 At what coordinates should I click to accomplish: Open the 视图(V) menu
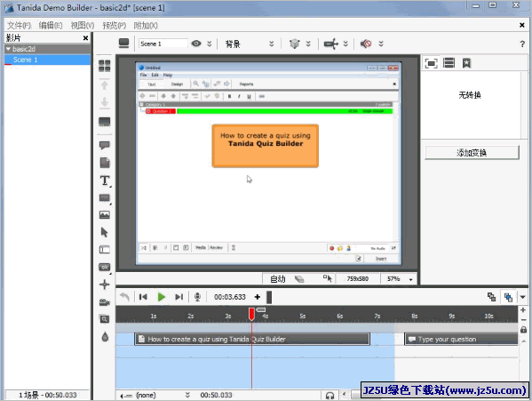pos(83,26)
